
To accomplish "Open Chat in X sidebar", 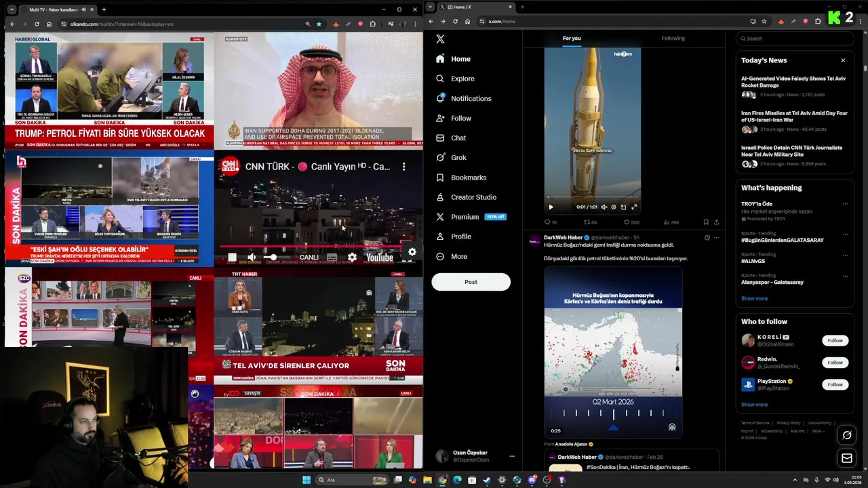I will point(451,138).
